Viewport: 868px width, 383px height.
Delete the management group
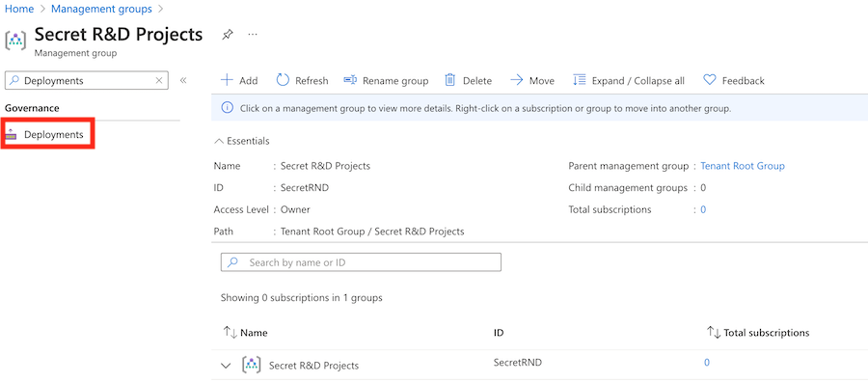coord(468,80)
